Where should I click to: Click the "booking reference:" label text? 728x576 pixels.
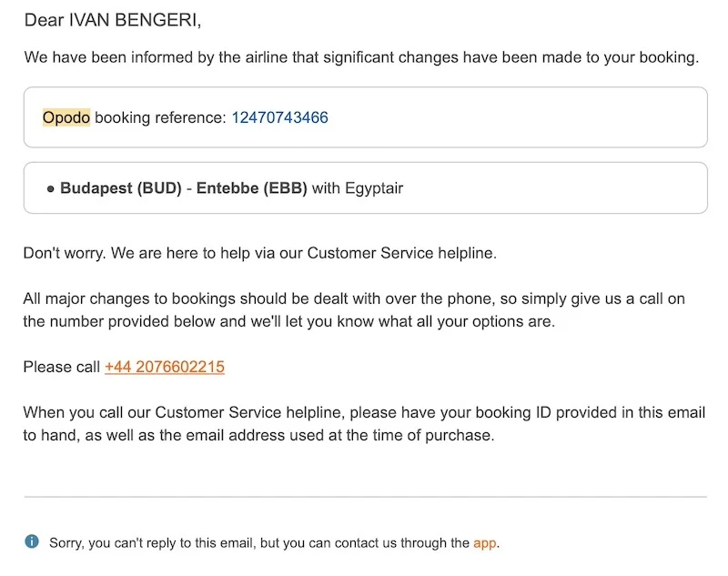pos(160,117)
